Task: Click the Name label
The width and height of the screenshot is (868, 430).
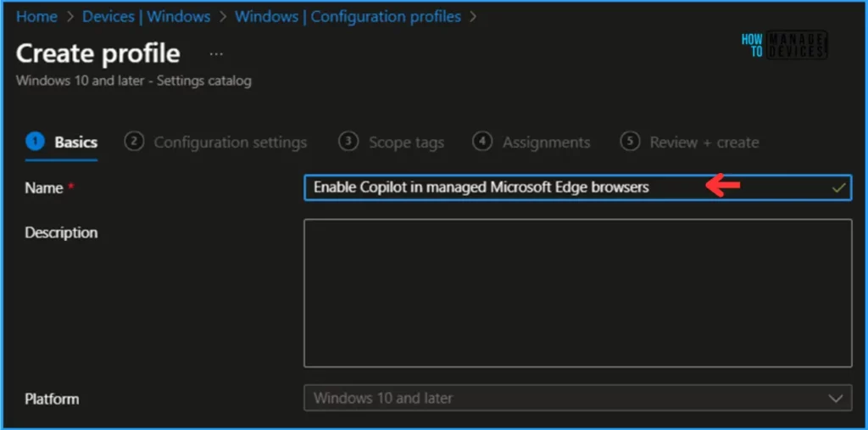Action: [x=44, y=188]
